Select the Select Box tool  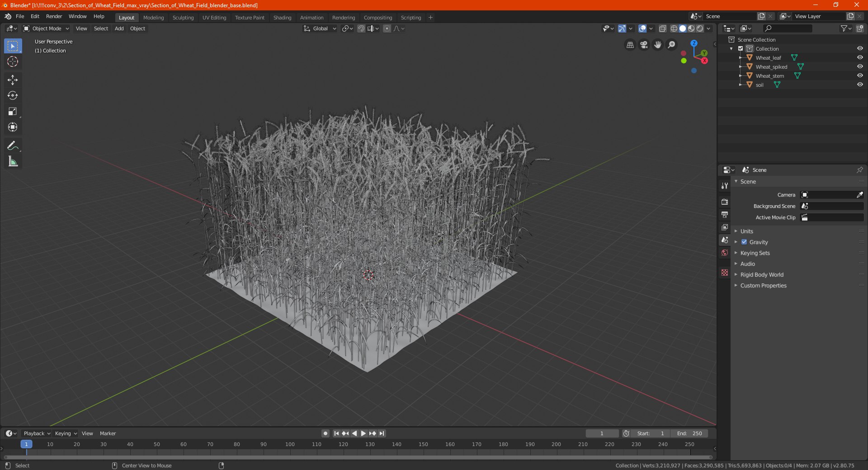13,46
